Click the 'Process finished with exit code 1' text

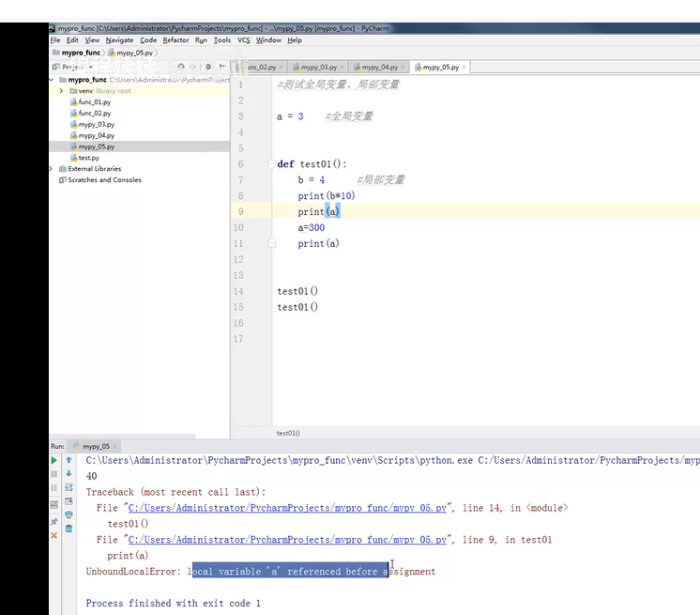(x=174, y=603)
